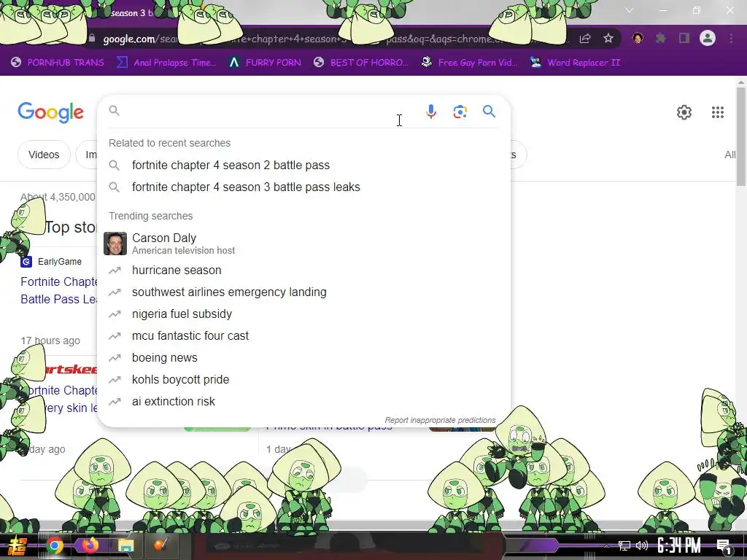Select ai extinction risk suggestion
Viewport: 747px width, 560px height.
point(303,402)
